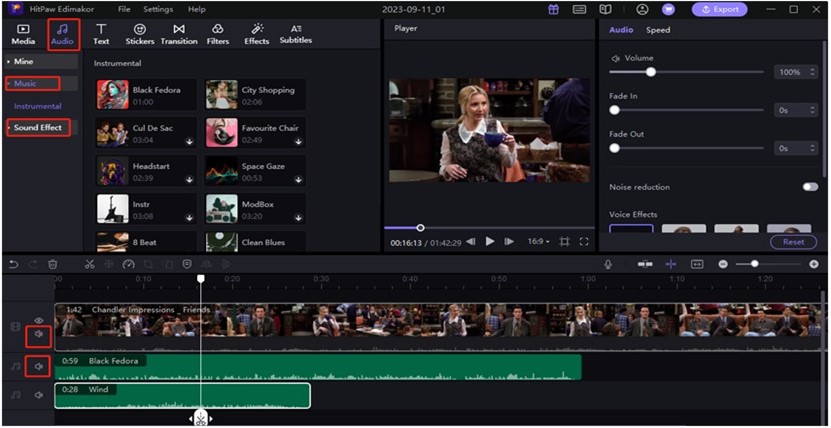Open the Text tools tab
This screenshot has width=831, height=428.
(101, 34)
